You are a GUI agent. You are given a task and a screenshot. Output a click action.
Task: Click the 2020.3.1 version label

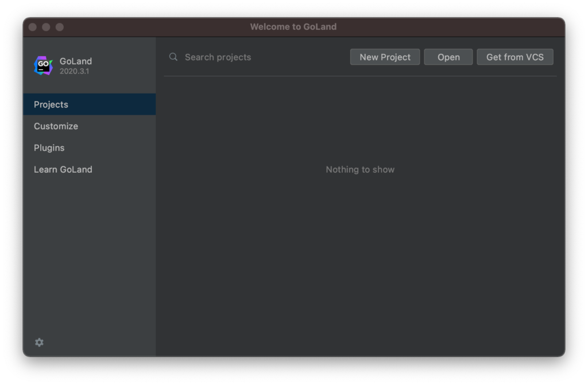click(74, 72)
